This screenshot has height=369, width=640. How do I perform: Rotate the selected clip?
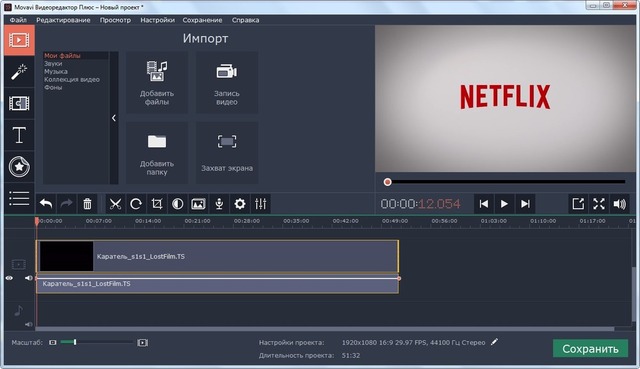click(x=136, y=204)
